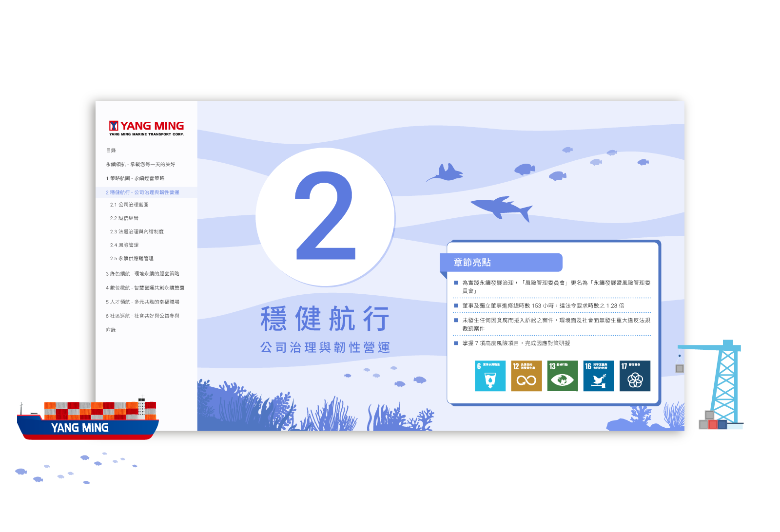Click the Yang Ming container ship illustration
Screen dimensions: 780x532
[88, 419]
